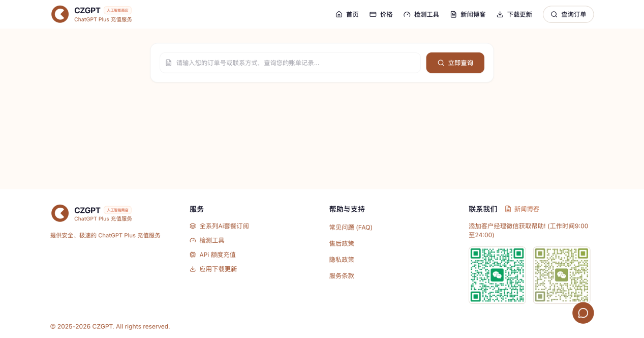Click the home icon beside 首页
This screenshot has height=338, width=644.
click(x=339, y=14)
